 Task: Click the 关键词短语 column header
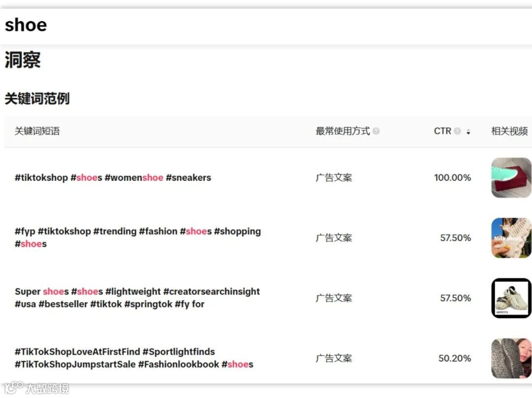[x=37, y=132]
